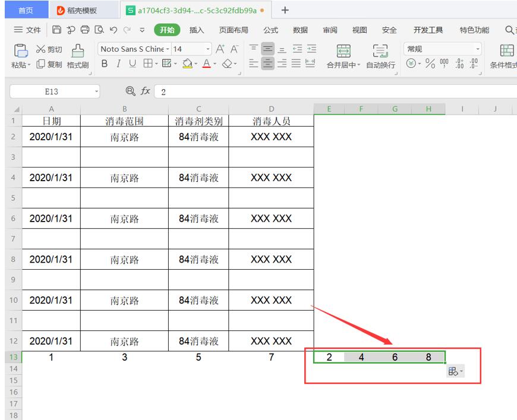517x420 pixels.
Task: Open a new tab with plus button
Action: pos(285,10)
